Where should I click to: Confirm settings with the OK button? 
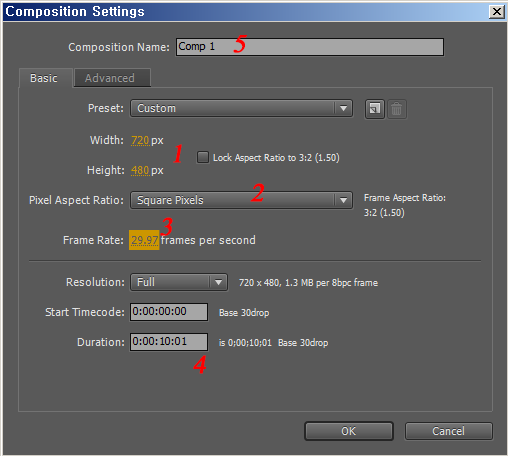point(349,431)
